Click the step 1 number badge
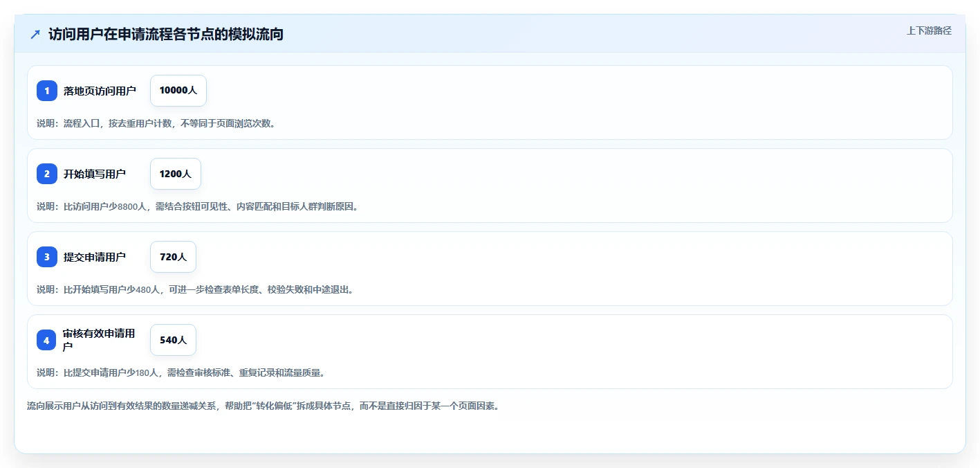The image size is (980, 468). click(x=47, y=91)
